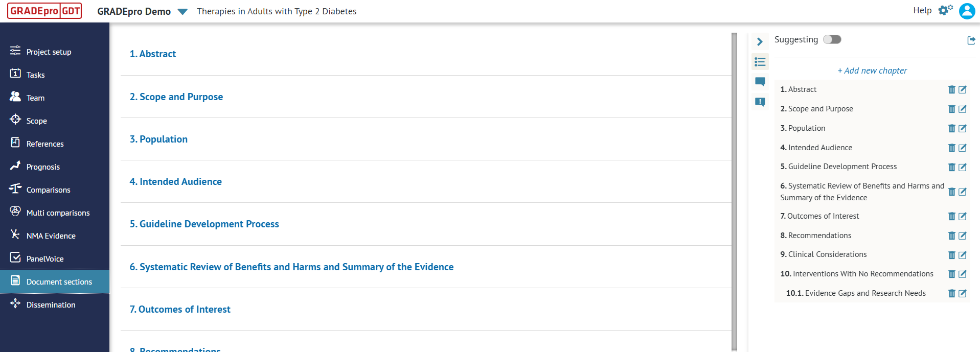Screen dimensions: 980x352
Task: Click Add new chapter link
Action: coord(872,71)
